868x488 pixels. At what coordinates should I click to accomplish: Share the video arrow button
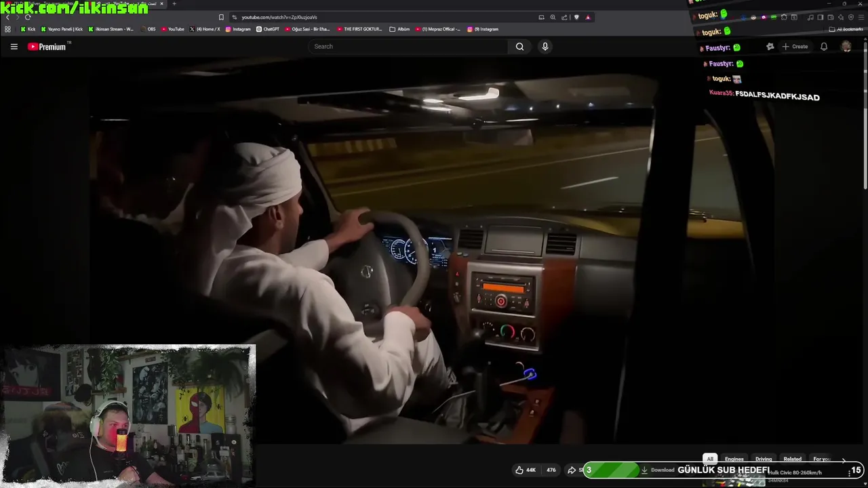pyautogui.click(x=574, y=470)
